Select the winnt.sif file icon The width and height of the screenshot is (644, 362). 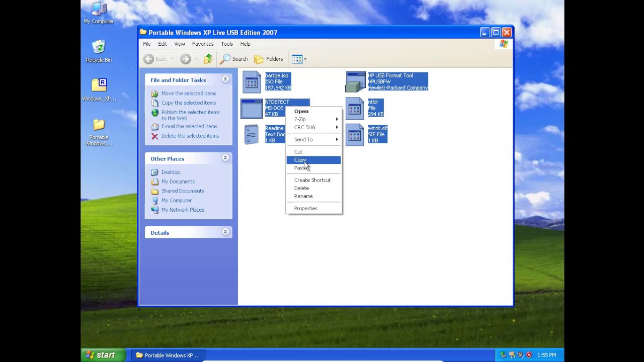pos(355,134)
